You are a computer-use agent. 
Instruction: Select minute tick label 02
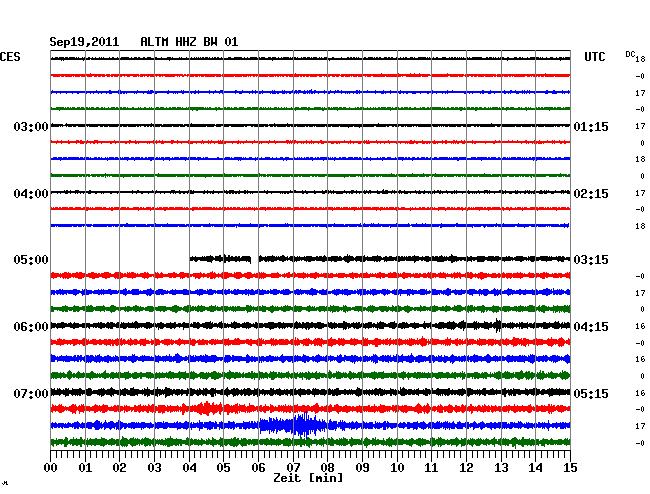click(119, 467)
